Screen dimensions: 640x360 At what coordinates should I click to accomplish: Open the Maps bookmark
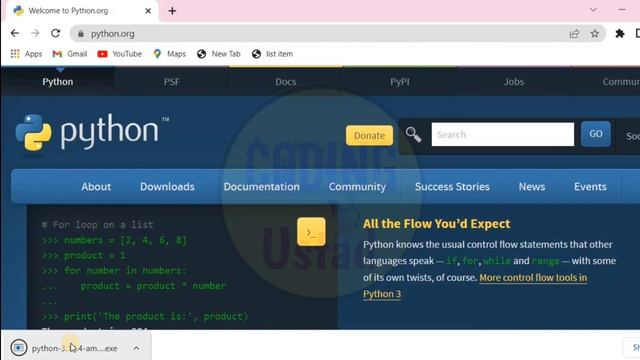pos(169,54)
